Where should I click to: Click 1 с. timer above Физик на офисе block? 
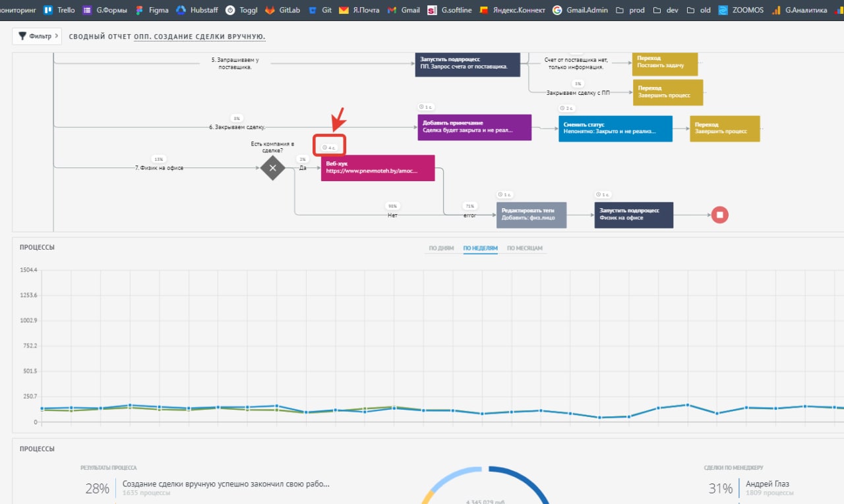[x=603, y=194]
